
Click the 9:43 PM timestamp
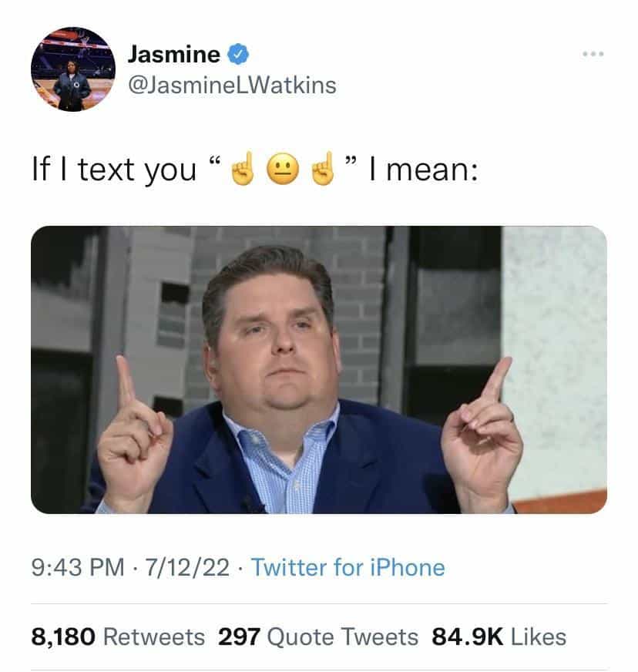[x=78, y=568]
